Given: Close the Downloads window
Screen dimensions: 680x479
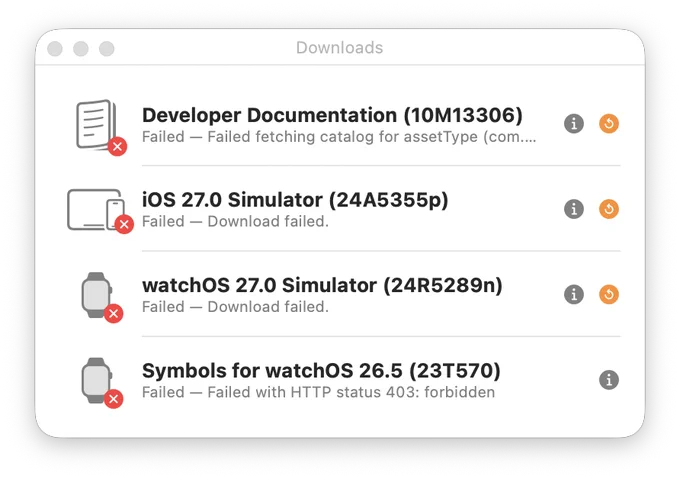Looking at the screenshot, I should pyautogui.click(x=55, y=49).
